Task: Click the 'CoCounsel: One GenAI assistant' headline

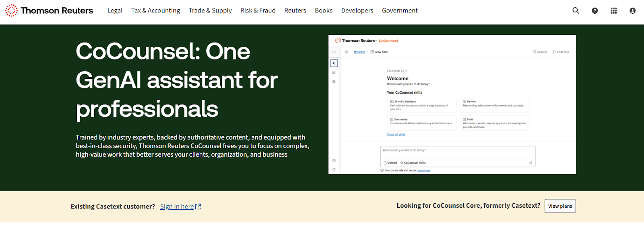Action: pyautogui.click(x=177, y=80)
